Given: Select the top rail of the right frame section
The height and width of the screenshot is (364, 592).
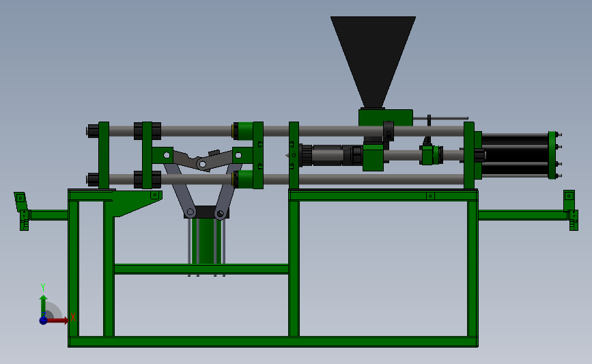Looking at the screenshot, I should [x=383, y=195].
